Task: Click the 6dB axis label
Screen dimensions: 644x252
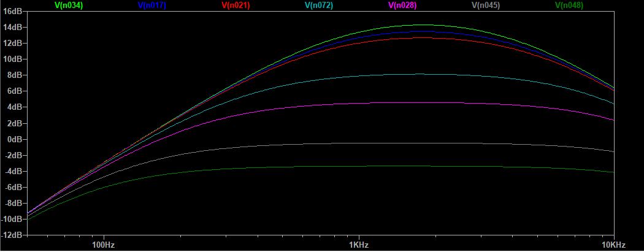Action: click(13, 91)
